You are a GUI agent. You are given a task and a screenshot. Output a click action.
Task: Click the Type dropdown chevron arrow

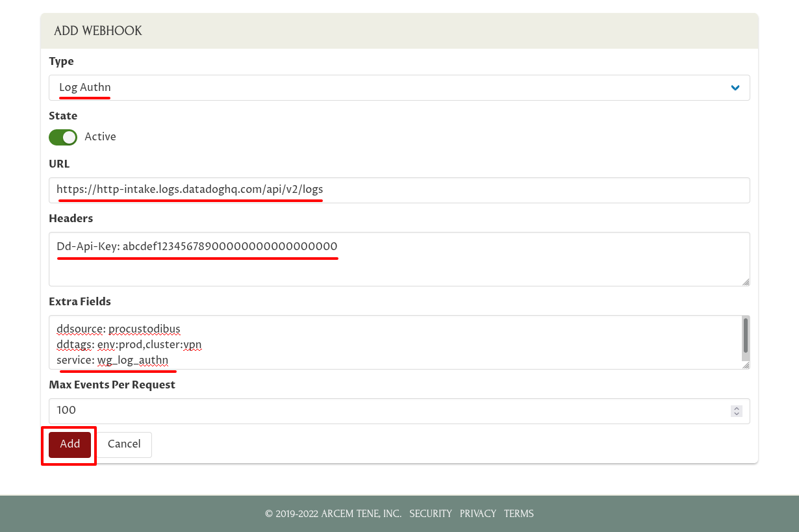pyautogui.click(x=735, y=88)
